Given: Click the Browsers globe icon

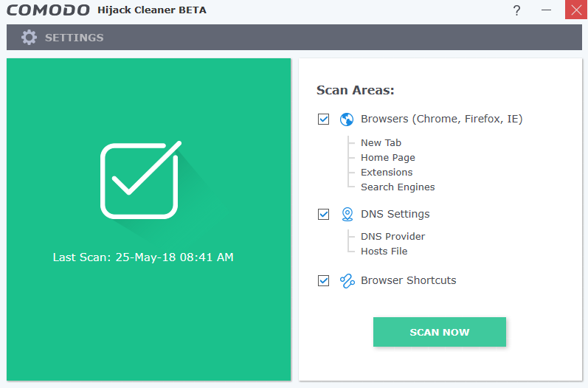Looking at the screenshot, I should point(347,119).
